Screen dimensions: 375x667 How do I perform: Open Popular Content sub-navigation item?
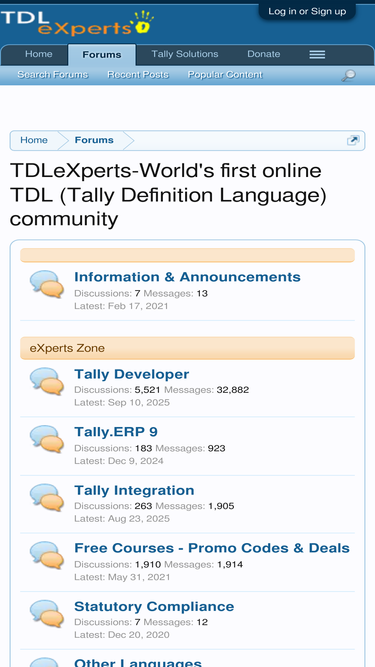(225, 75)
